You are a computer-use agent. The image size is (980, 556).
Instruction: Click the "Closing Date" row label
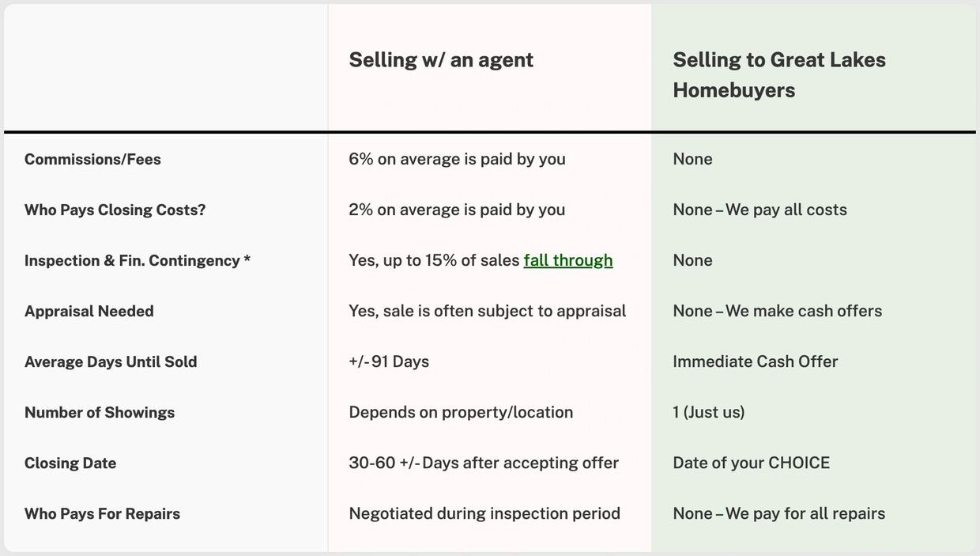(x=70, y=463)
